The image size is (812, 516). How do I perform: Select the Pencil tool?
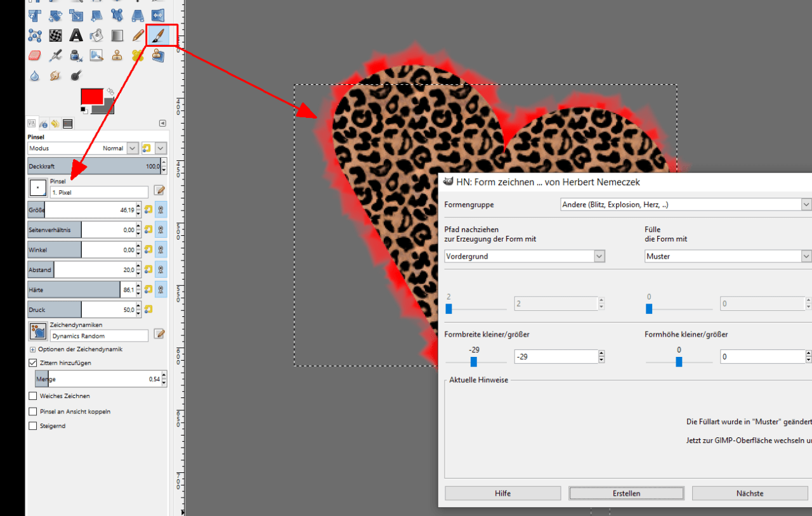[x=138, y=35]
